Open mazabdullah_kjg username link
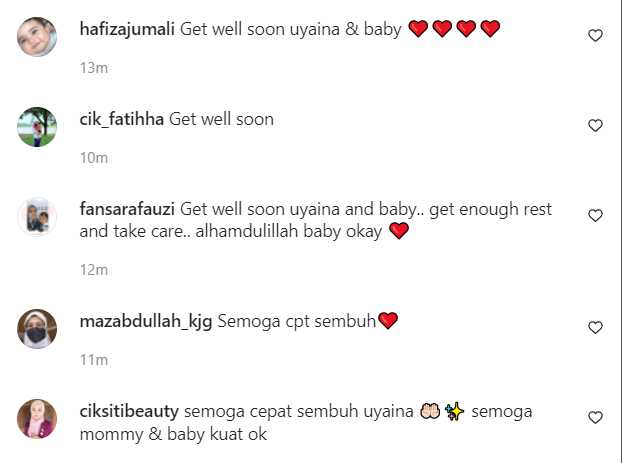Viewport: 622px width, 463px height. coord(146,321)
